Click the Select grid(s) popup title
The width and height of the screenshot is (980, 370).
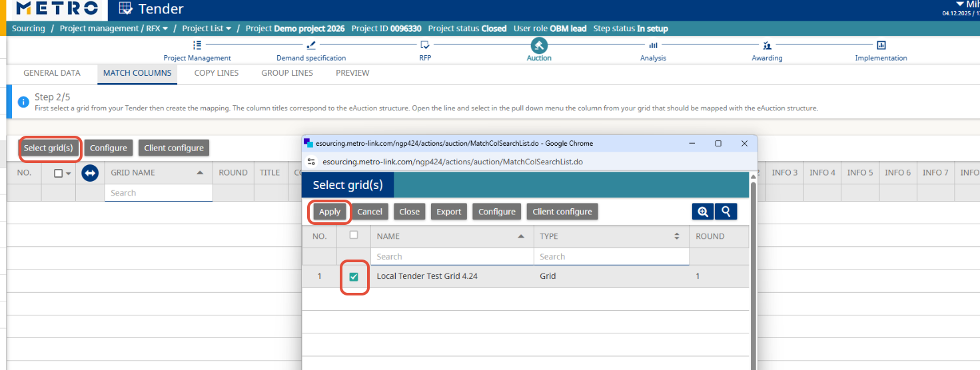click(x=348, y=185)
